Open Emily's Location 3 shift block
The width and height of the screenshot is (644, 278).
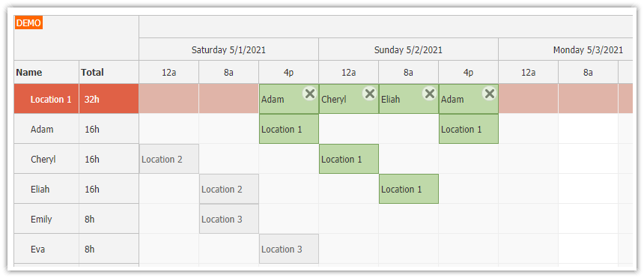pos(228,220)
